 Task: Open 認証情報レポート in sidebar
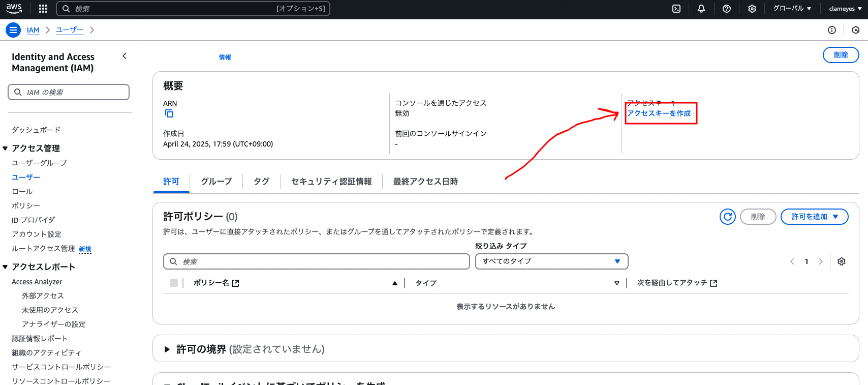[x=40, y=338]
